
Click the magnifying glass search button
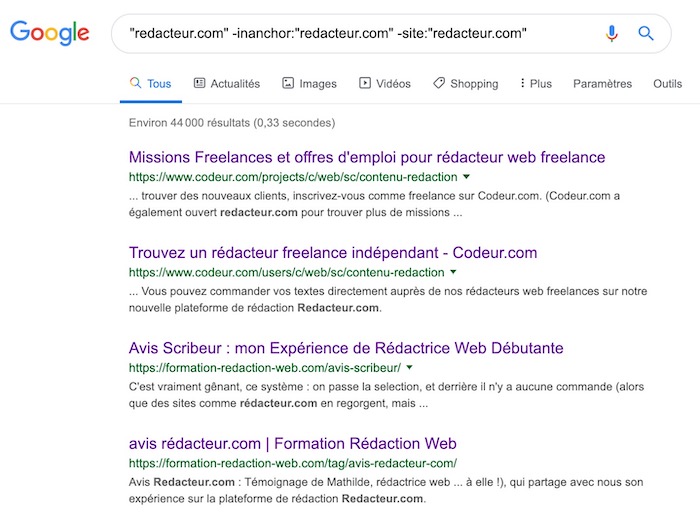646,34
